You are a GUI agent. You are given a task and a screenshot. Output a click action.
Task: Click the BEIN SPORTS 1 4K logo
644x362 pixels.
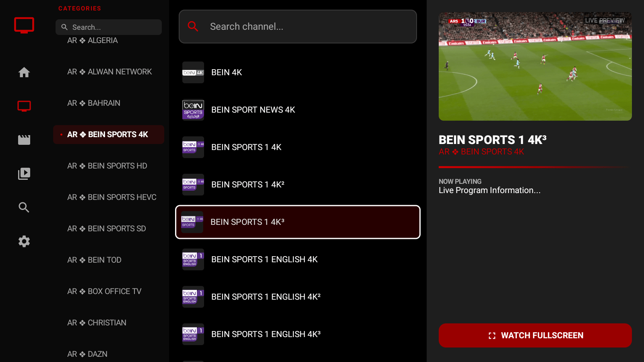click(193, 147)
